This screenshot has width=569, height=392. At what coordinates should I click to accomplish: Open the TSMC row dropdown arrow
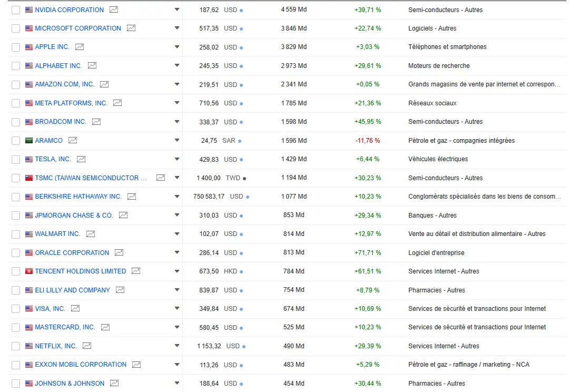pos(177,178)
